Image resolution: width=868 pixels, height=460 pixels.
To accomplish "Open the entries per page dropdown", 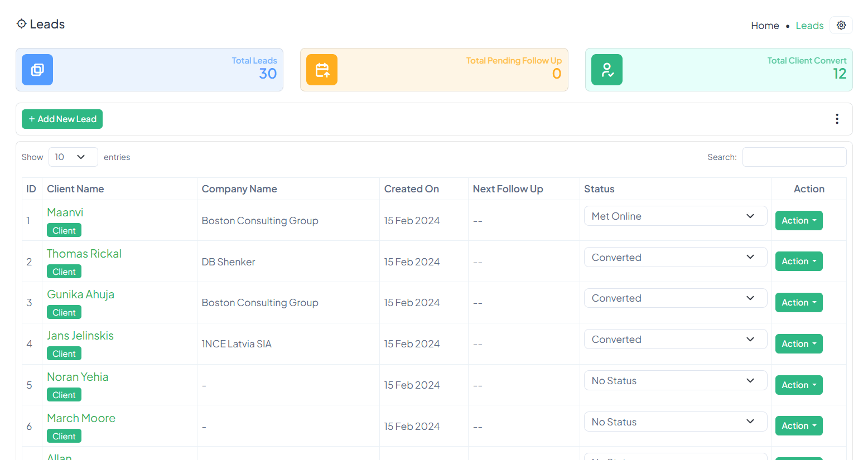I will click(73, 157).
